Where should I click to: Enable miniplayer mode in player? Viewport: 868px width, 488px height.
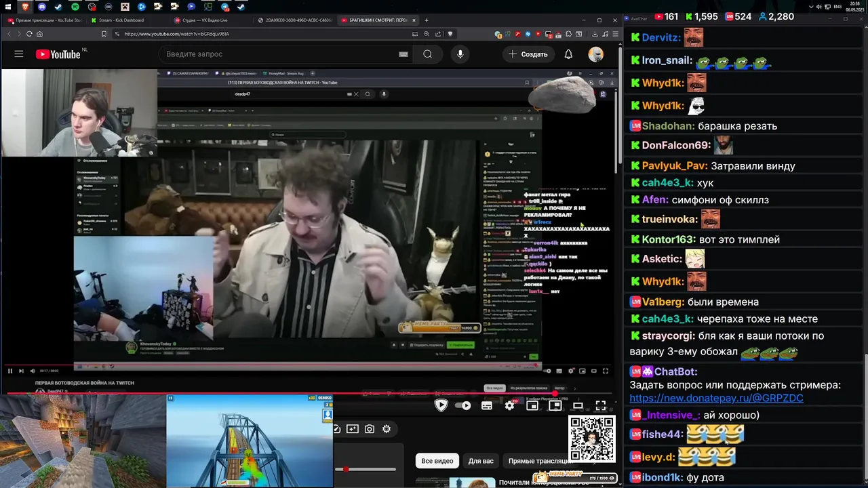point(532,405)
